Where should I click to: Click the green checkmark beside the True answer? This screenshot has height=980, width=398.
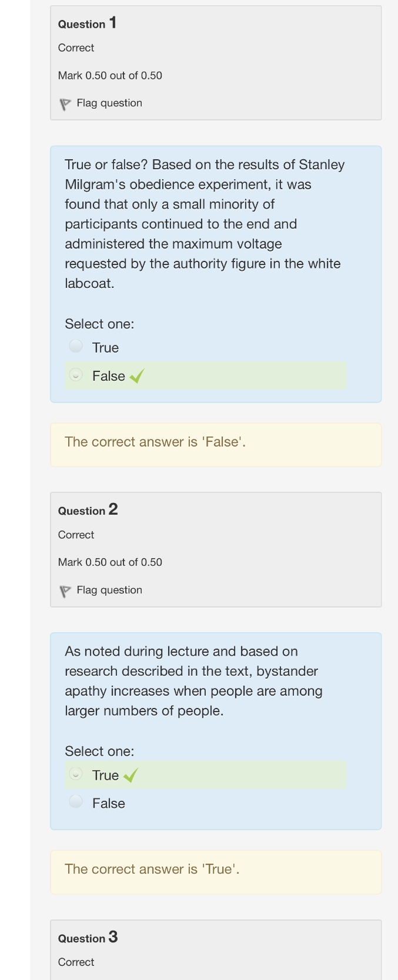click(x=131, y=776)
